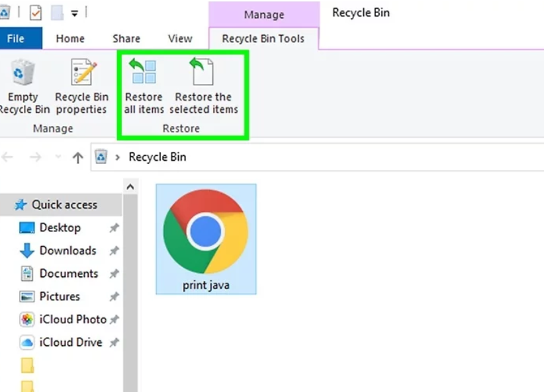This screenshot has height=392, width=544.
Task: Open iCloud Drive in the sidebar
Action: [x=70, y=342]
